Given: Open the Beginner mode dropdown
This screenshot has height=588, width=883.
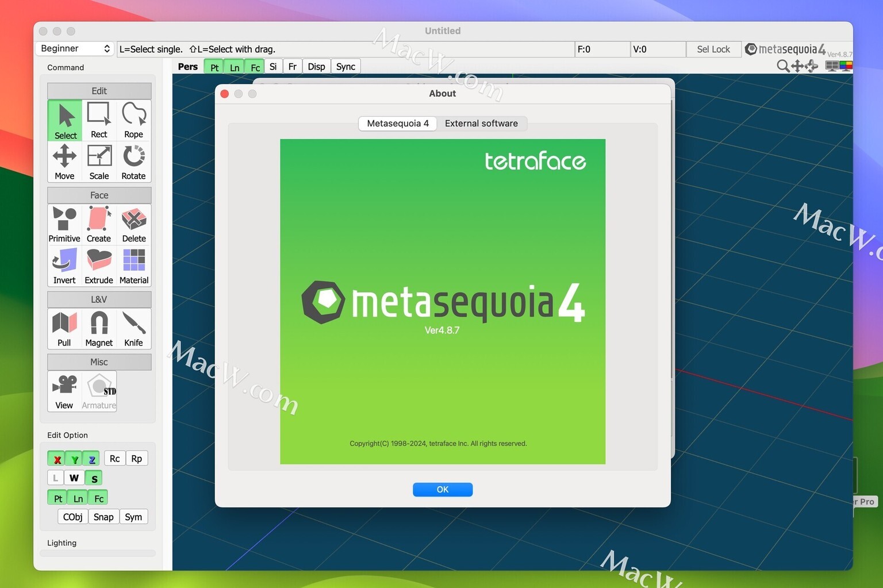Looking at the screenshot, I should pos(75,49).
